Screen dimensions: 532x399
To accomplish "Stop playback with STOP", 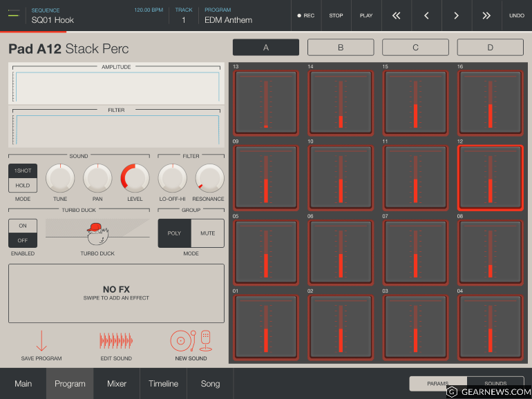I will [x=336, y=16].
